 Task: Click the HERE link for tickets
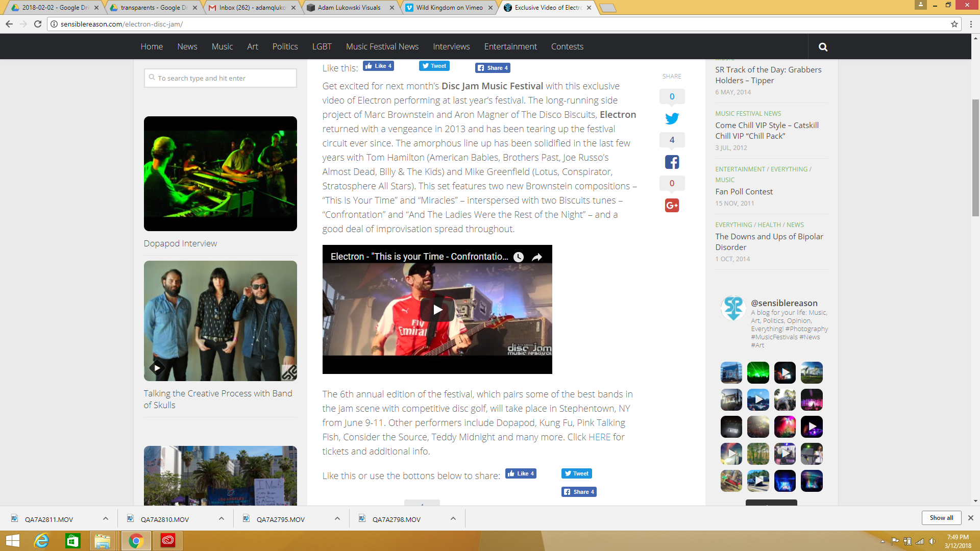pyautogui.click(x=599, y=437)
